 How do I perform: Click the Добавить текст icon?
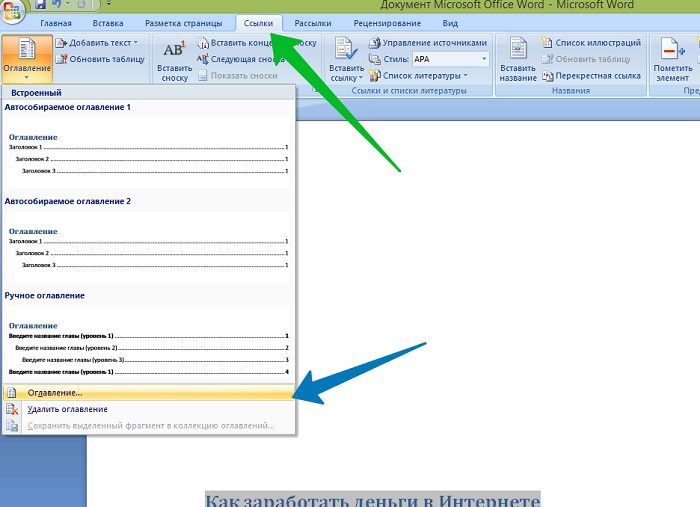[61, 43]
